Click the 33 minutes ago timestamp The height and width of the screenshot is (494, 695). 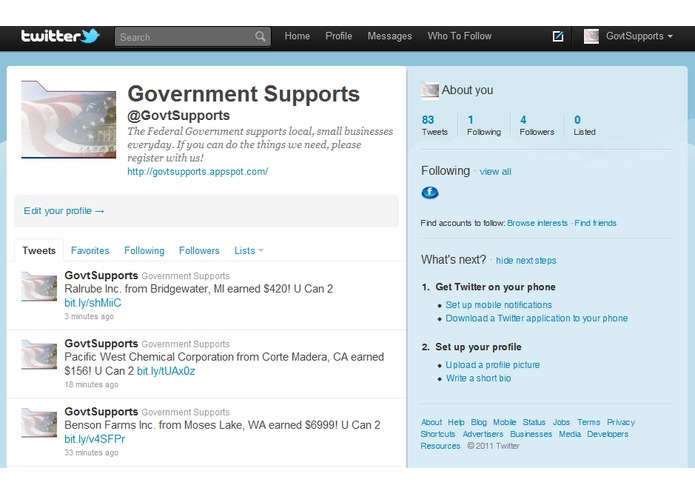tap(91, 453)
